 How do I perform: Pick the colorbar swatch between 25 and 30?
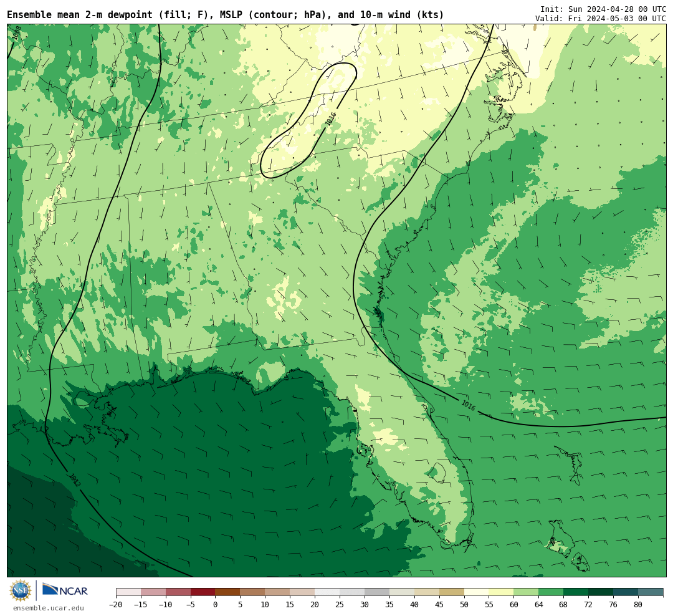coord(352,592)
